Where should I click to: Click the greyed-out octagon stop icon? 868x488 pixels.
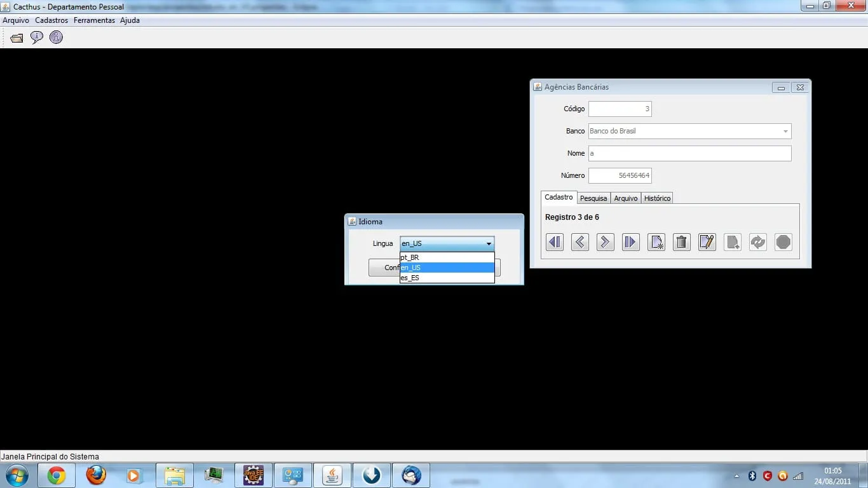pyautogui.click(x=783, y=242)
